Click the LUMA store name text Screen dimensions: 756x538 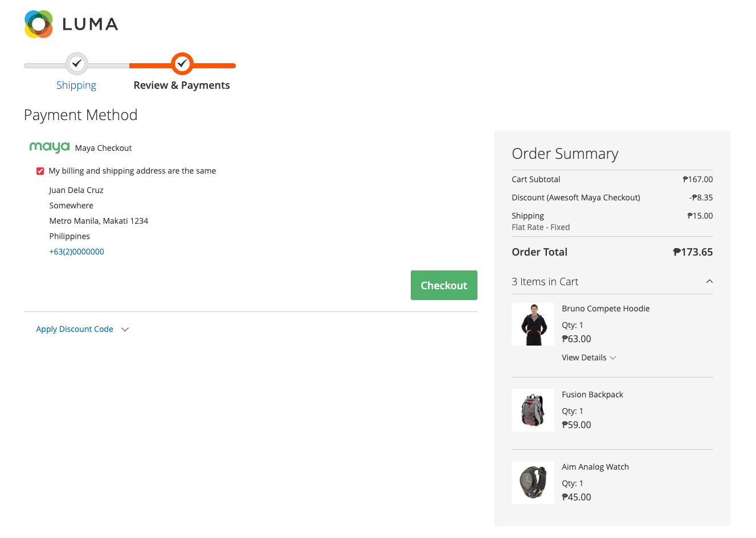point(90,24)
